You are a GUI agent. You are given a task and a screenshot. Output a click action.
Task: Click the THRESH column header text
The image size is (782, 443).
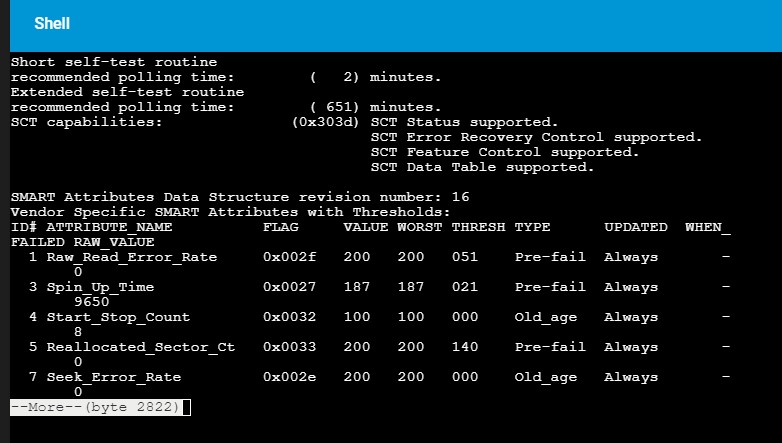click(x=478, y=227)
